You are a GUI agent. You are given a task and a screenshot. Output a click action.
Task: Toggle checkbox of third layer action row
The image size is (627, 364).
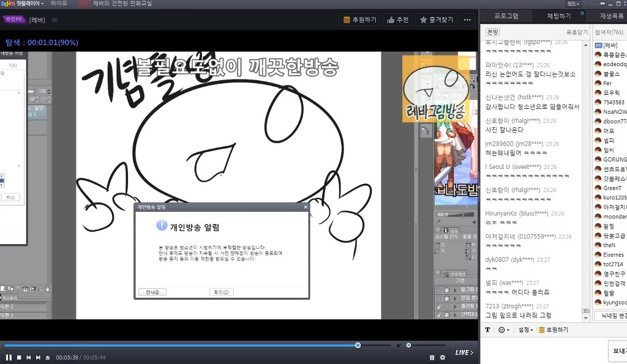(x=438, y=306)
